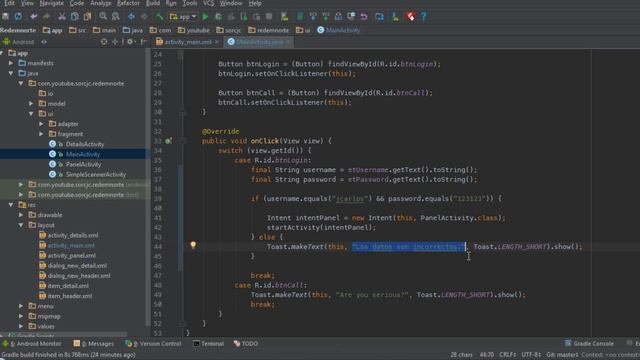The image size is (640, 360).
Task: Select SimpleScannerActivity in the tree
Action: 96,175
